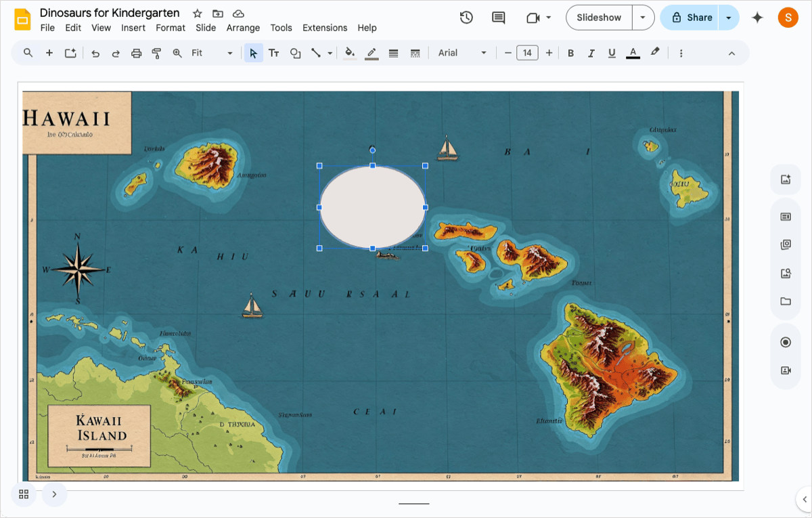Apply the highlight color pen
The image size is (812, 518).
655,53
